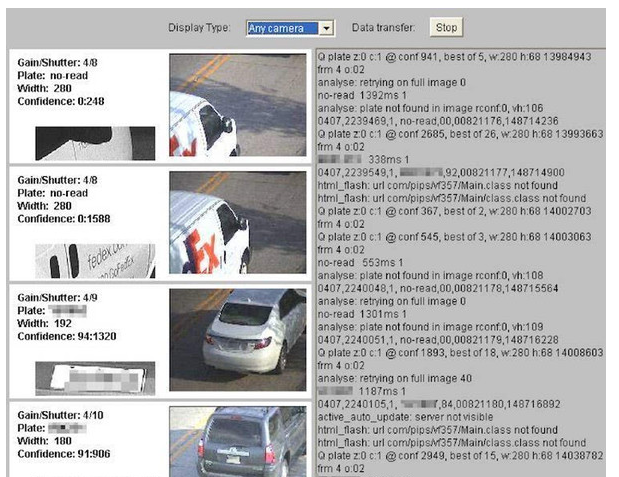
Task: Click 'Confidence: 0:1588' text
Action: pyautogui.click(x=64, y=219)
